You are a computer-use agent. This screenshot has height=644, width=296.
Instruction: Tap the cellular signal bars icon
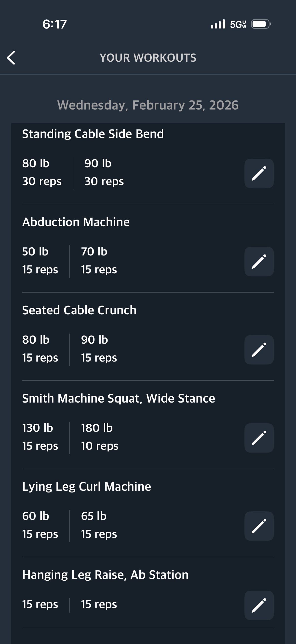218,24
